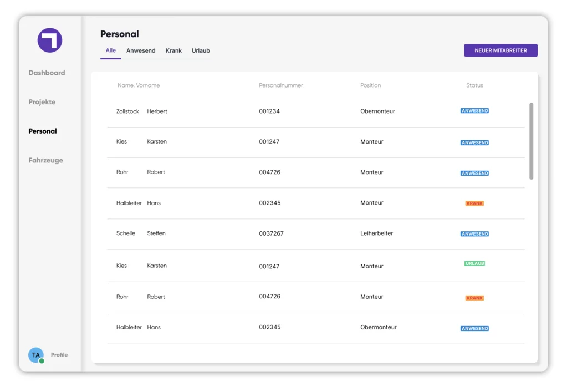Click Robert Rohr's KRANK status badge
The height and width of the screenshot is (392, 567).
tap(474, 298)
